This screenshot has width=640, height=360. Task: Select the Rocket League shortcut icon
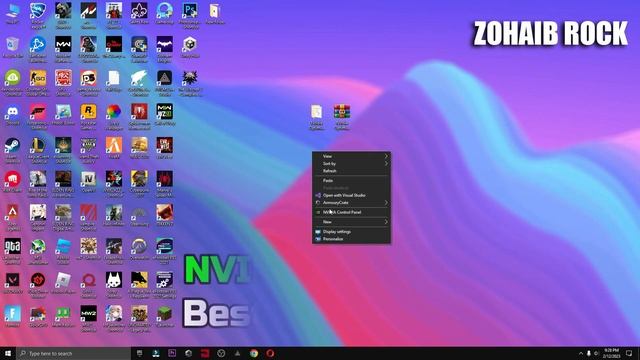pyautogui.click(x=38, y=11)
